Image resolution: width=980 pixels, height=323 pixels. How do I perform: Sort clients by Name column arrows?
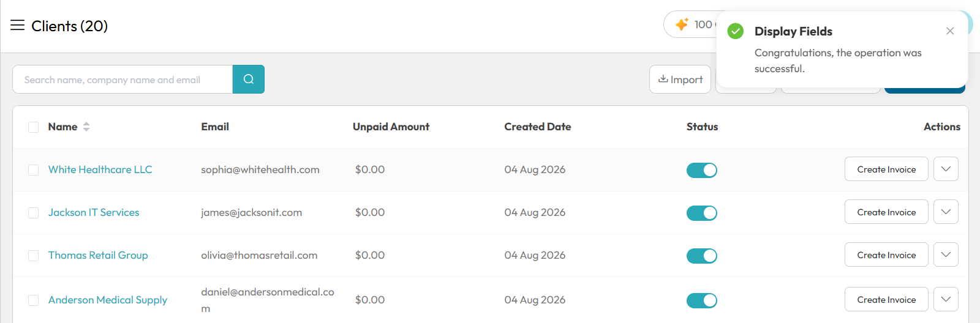86,127
